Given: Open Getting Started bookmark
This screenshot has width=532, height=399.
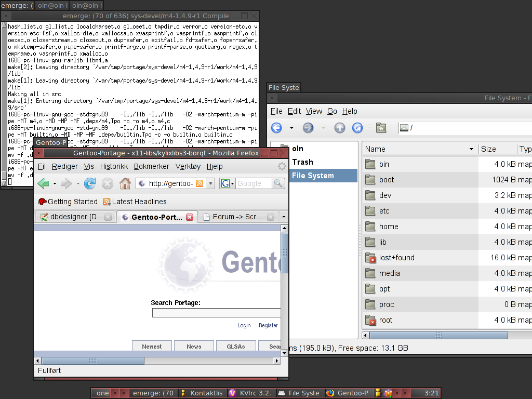Looking at the screenshot, I should [x=68, y=202].
